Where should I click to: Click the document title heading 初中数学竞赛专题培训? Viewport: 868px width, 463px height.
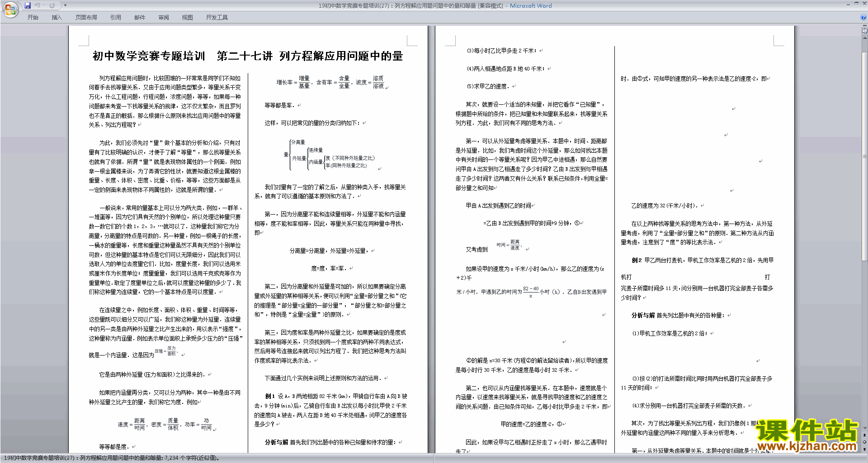point(149,56)
